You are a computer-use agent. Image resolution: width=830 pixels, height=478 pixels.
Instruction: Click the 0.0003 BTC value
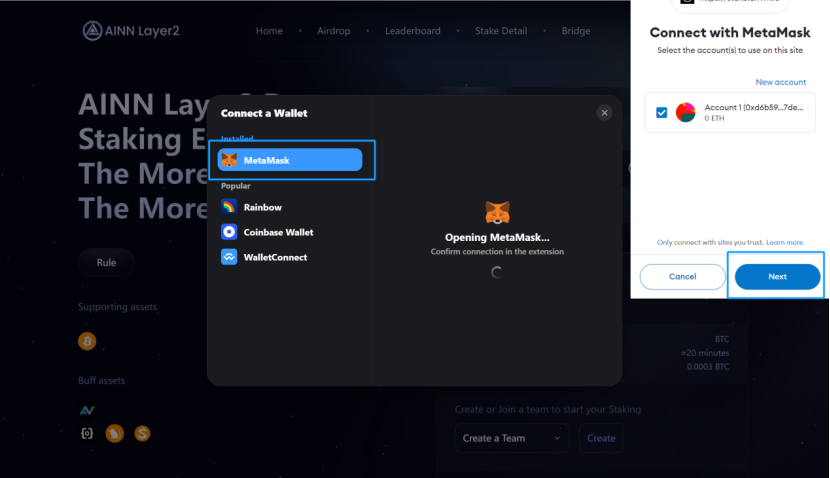coord(708,366)
